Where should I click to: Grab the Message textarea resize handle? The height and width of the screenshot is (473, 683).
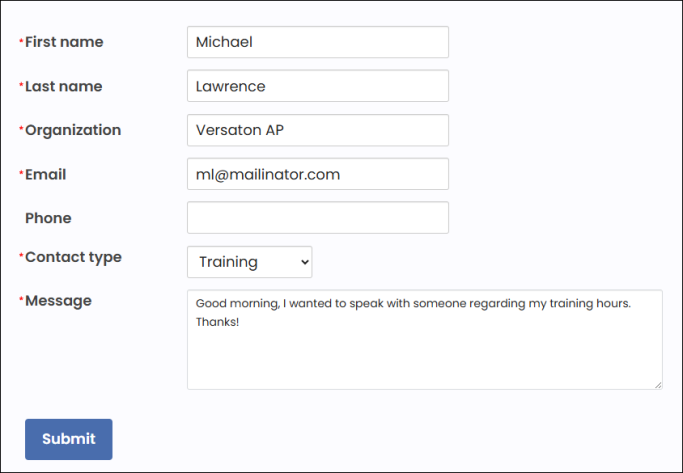[x=657, y=384]
